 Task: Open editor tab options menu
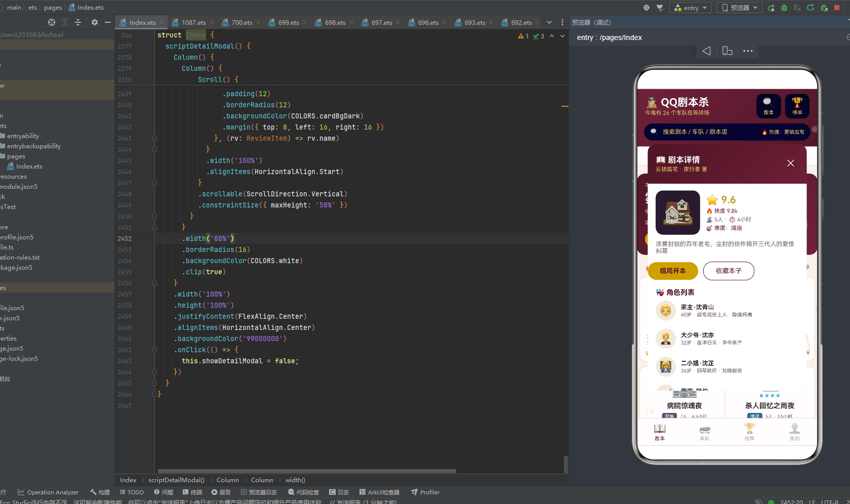coord(562,22)
